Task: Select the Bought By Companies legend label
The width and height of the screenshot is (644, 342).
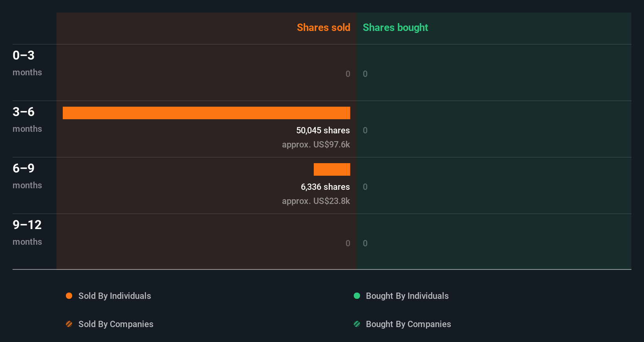Action: point(408,324)
